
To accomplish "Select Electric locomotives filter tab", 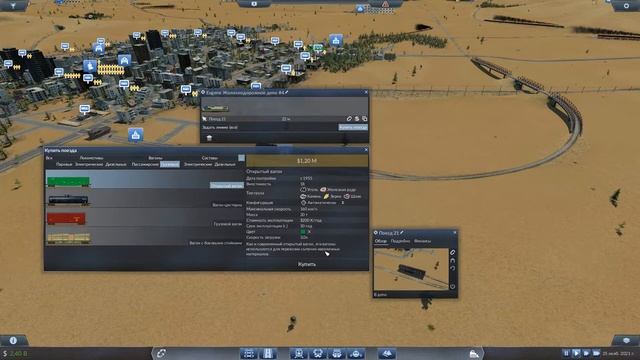I will coord(89,164).
